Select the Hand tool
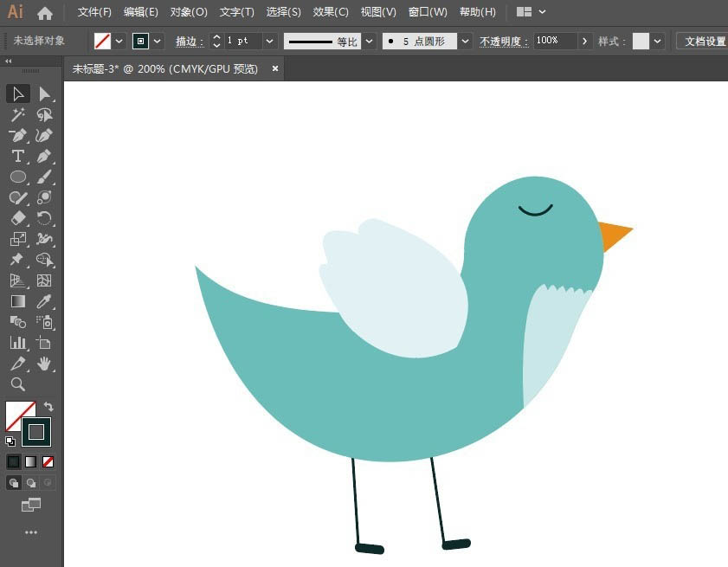728x567 pixels. pos(44,364)
